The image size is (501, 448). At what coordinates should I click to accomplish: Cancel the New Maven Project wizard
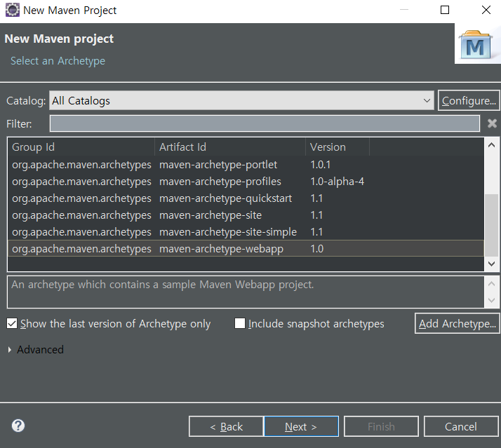461,426
